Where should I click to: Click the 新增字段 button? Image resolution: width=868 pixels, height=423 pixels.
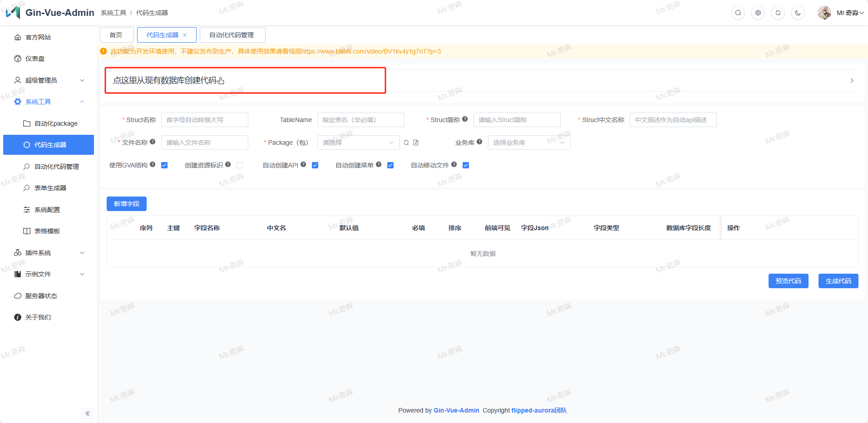(126, 204)
